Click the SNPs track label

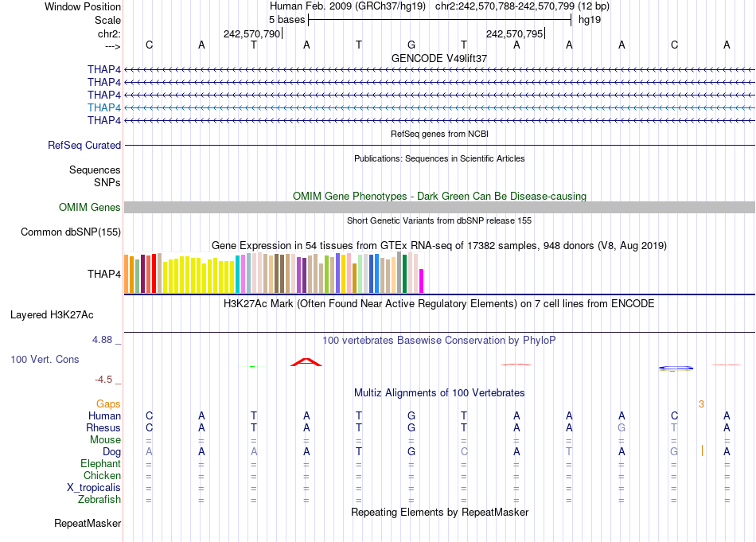point(107,183)
